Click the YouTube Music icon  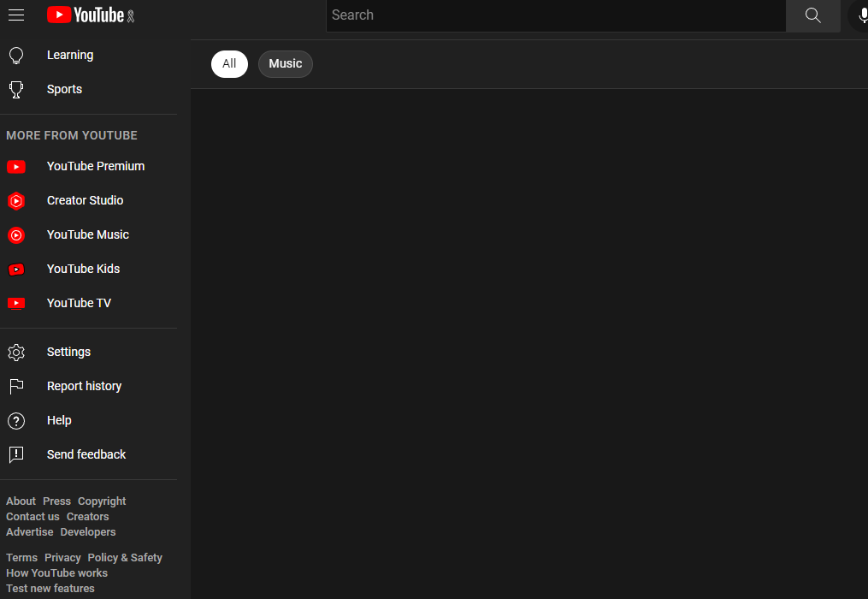pyautogui.click(x=16, y=235)
